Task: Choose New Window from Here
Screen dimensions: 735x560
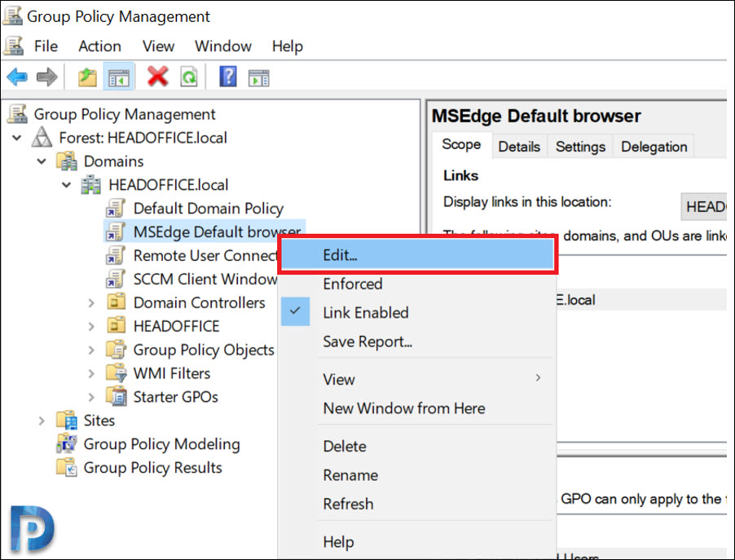Action: tap(404, 408)
